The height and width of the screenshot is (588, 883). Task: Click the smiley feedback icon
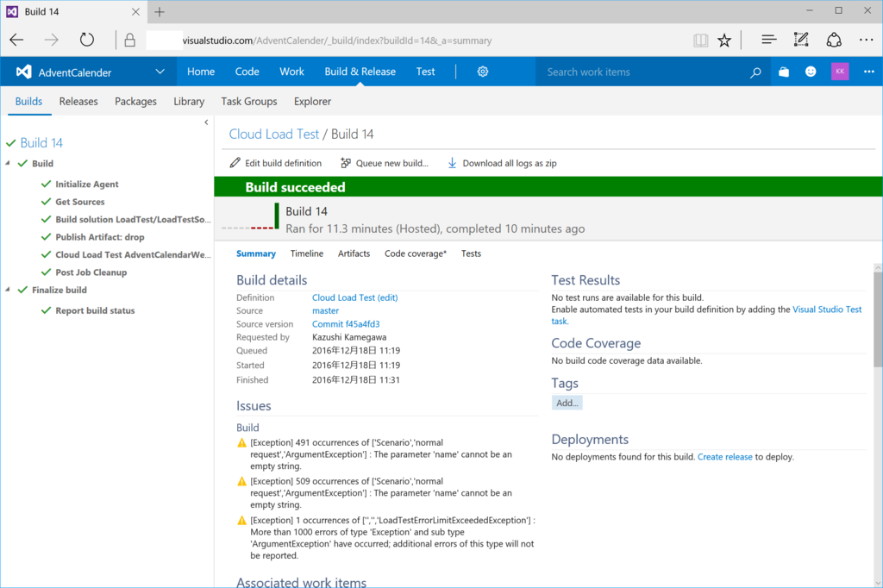(x=811, y=72)
